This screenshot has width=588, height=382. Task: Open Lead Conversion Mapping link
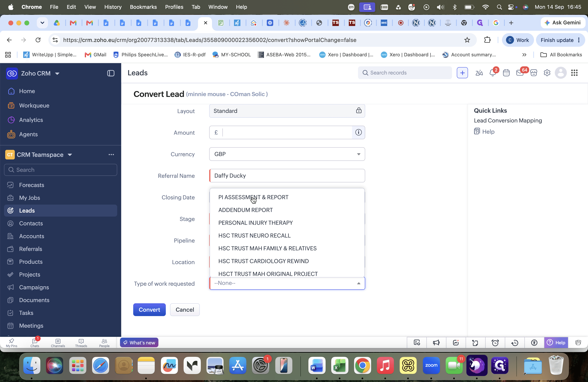click(508, 120)
